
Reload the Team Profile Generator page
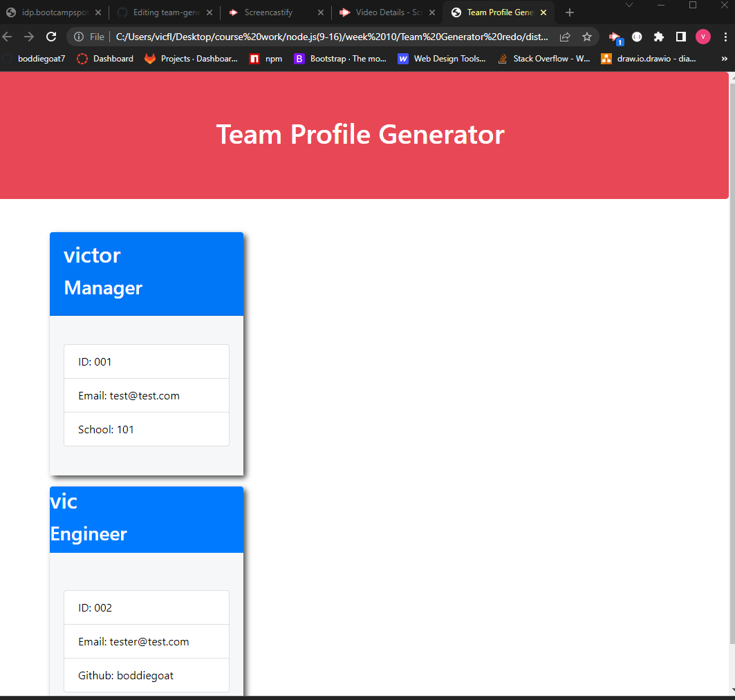(51, 36)
